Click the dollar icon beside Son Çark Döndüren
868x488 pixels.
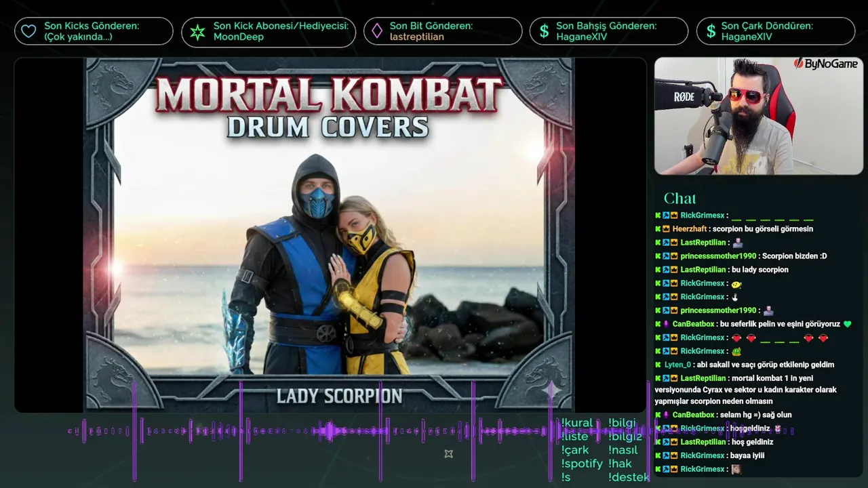point(711,31)
